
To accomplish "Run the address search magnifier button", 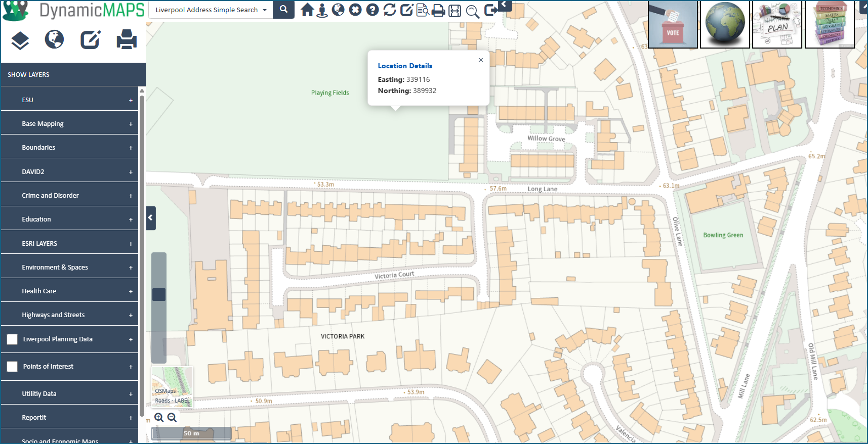I will pos(284,10).
